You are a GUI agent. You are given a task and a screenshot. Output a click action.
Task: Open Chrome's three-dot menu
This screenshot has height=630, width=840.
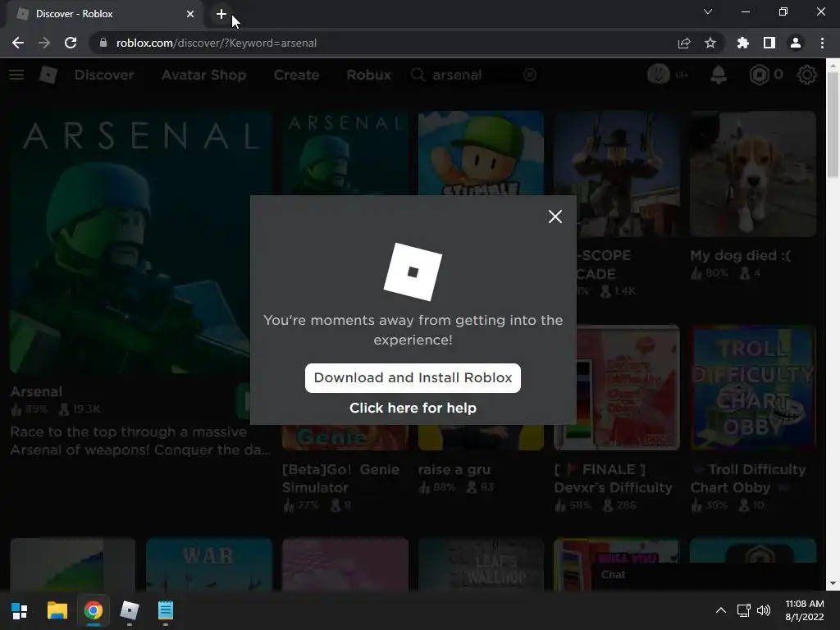[822, 43]
